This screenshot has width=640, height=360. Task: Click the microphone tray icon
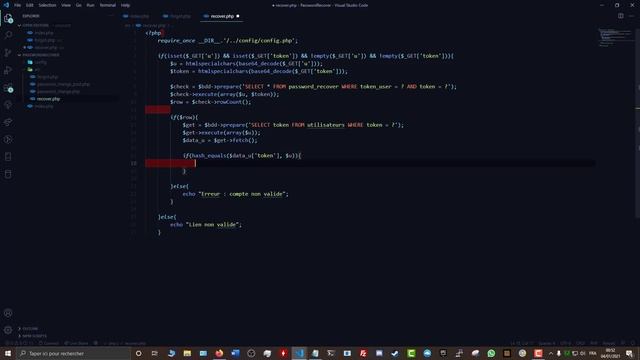pos(559,353)
